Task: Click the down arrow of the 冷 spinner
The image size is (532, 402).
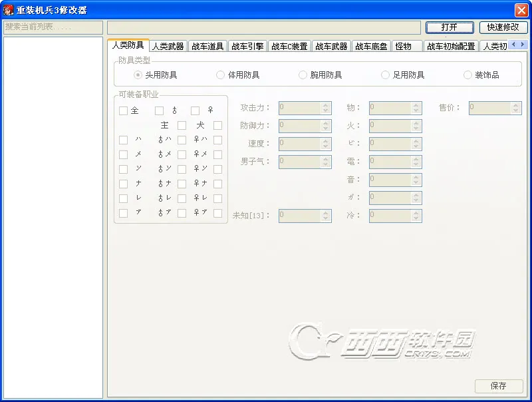Action: point(416,218)
